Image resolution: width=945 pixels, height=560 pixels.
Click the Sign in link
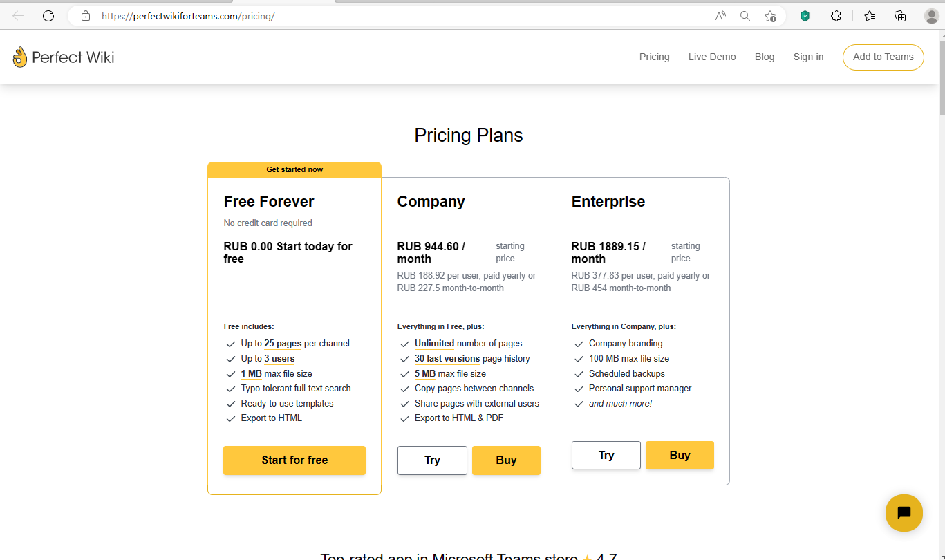808,57
